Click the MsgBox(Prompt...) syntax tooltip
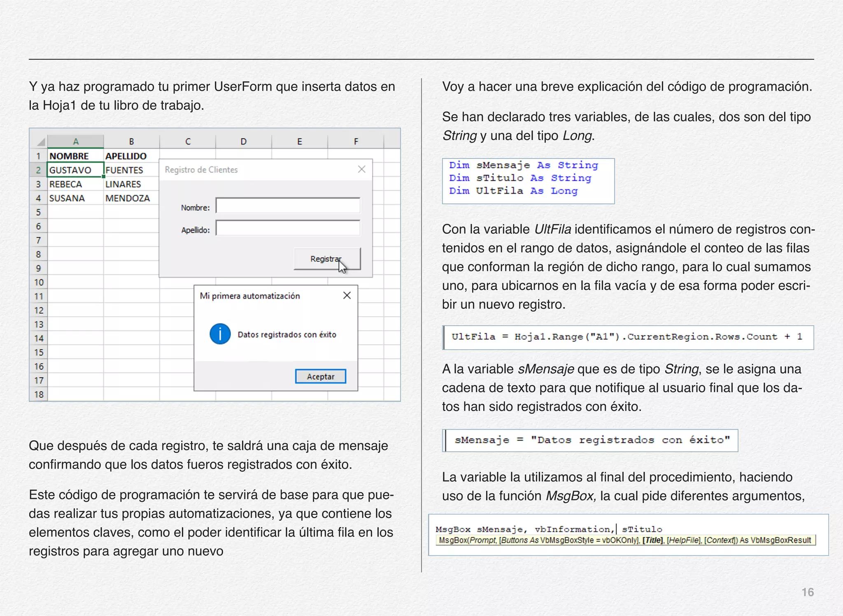 625,540
